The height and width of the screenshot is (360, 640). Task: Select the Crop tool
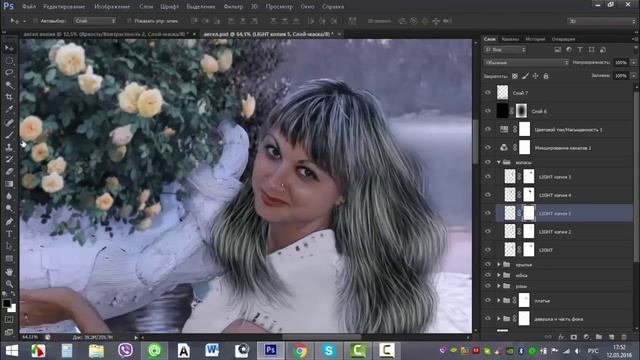coord(9,97)
